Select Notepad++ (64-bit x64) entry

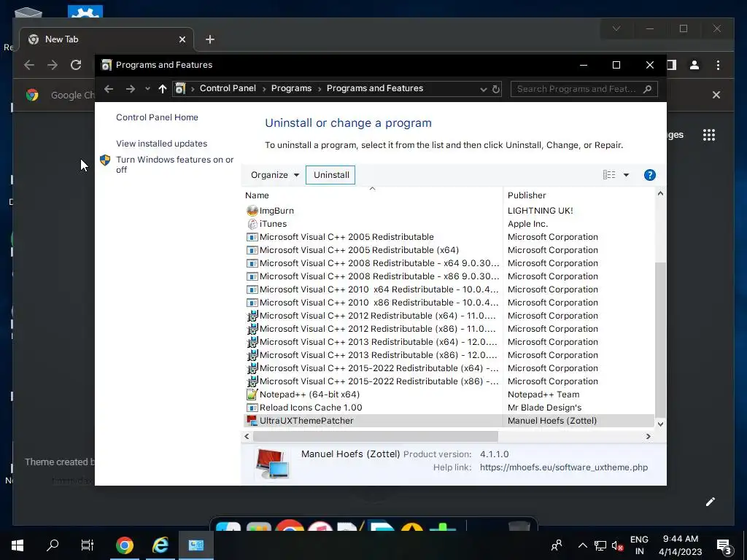(x=309, y=394)
